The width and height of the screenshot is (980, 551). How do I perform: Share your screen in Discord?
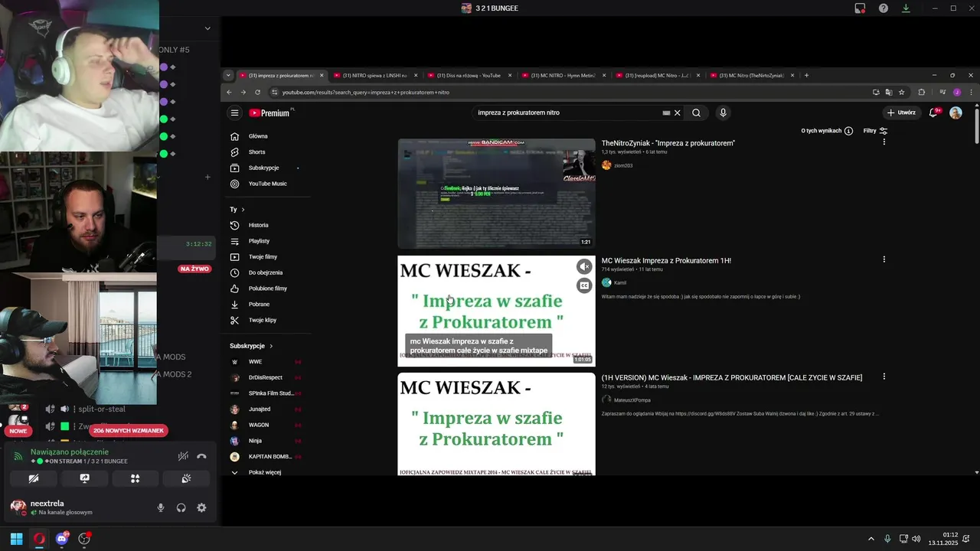pos(84,478)
